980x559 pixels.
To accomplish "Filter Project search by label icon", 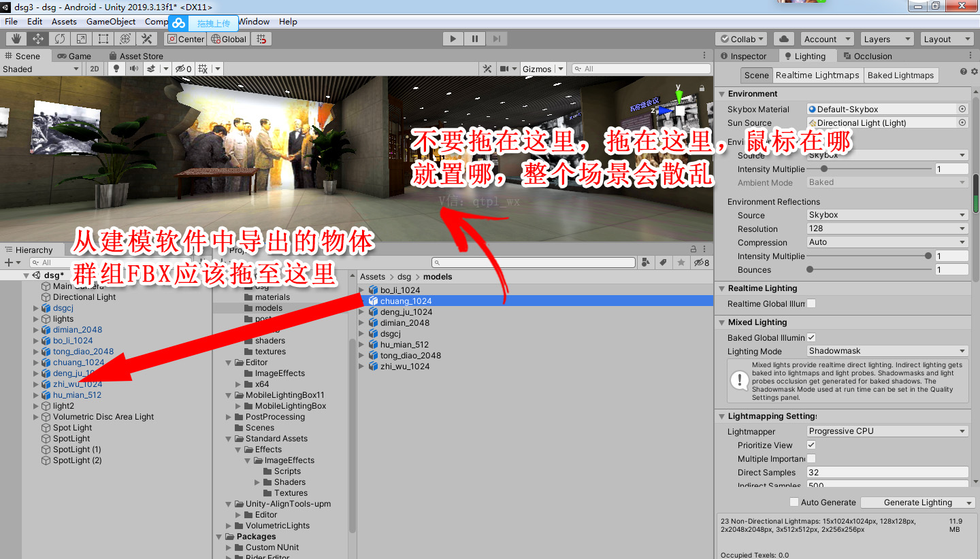I will tap(664, 262).
